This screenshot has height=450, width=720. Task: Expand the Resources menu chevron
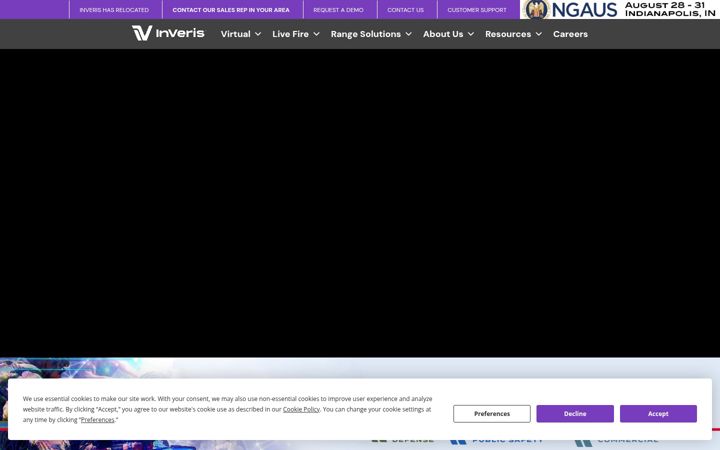[539, 34]
